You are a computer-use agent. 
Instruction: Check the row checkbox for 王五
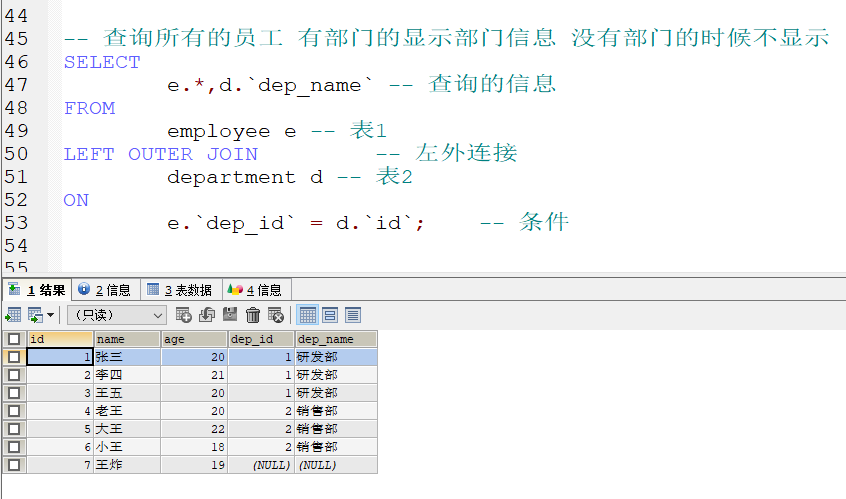pyautogui.click(x=14, y=393)
